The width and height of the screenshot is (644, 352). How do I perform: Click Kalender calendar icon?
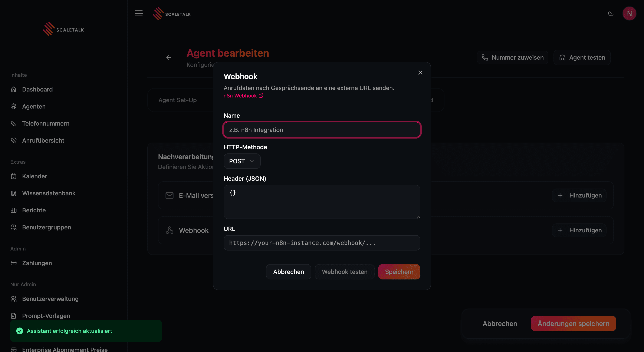pyautogui.click(x=13, y=176)
